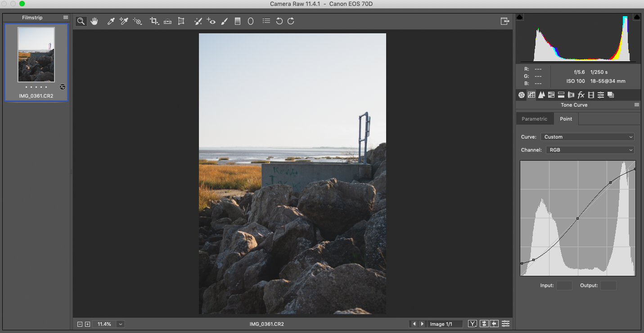644x333 pixels.
Task: Expand the zoom level dropdown
Action: tap(121, 324)
